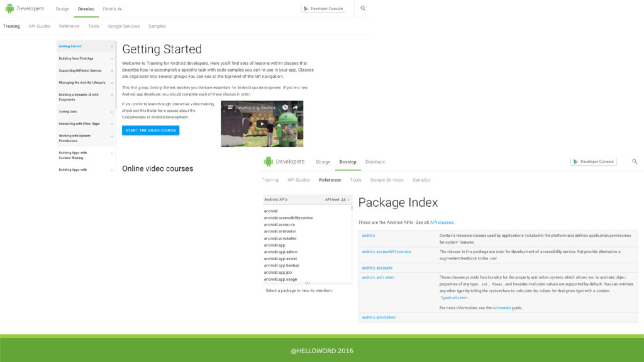This screenshot has height=362, width=644.
Task: Open android.annotation link in the table
Action: pyautogui.click(x=378, y=317)
